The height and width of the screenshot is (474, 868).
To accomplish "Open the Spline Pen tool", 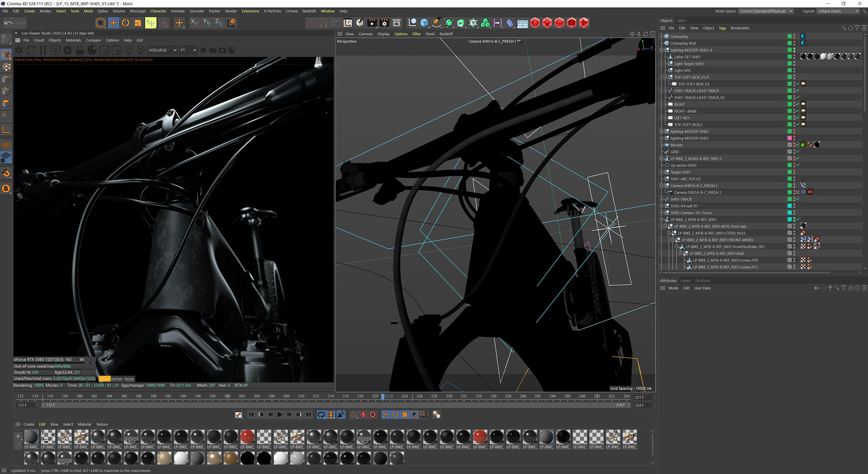I will coord(436,23).
